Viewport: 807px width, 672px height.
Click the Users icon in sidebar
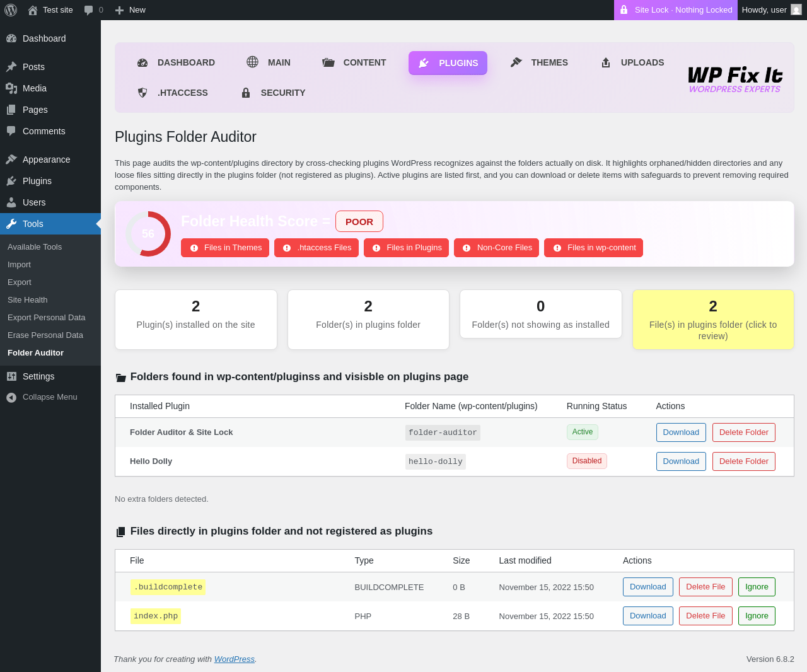pyautogui.click(x=11, y=202)
